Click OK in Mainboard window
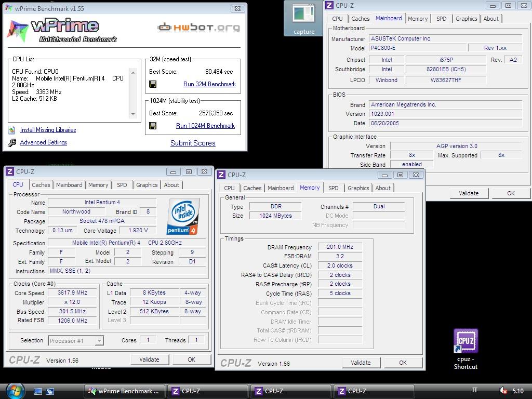The image size is (532, 399). (x=511, y=193)
